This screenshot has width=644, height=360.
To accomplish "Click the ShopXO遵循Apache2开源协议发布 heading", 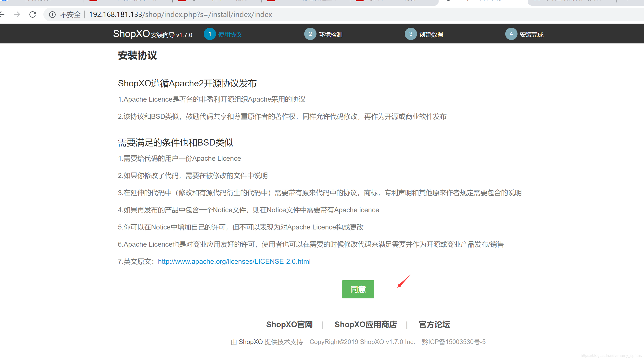I will pos(187,83).
